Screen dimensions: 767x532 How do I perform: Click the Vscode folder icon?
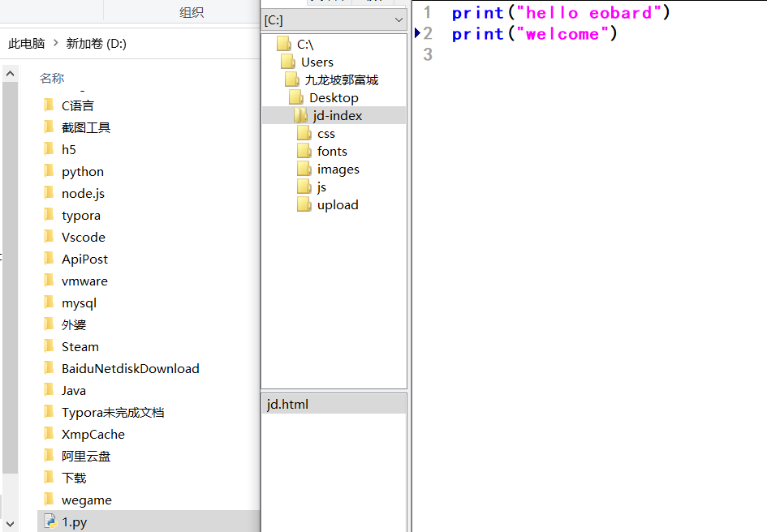(x=49, y=237)
